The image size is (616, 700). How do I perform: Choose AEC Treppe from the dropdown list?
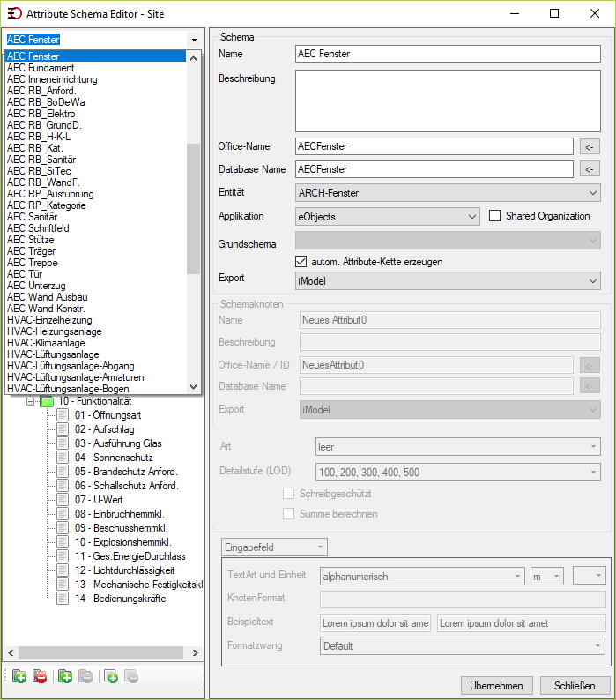[96, 263]
